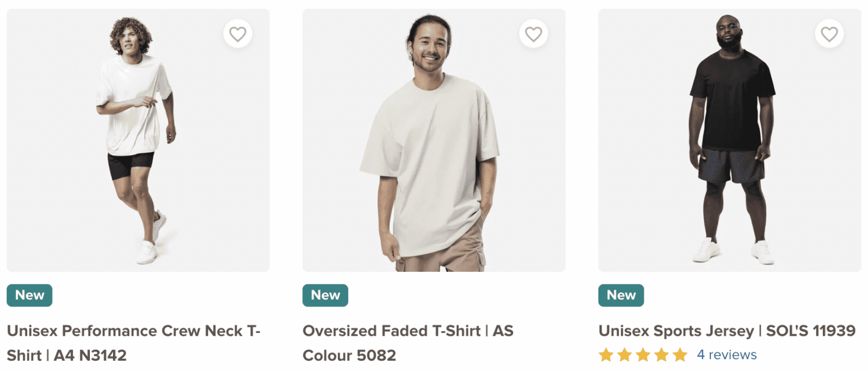Open the Unisex Sports Jersey SOL'S 11939 title
Screen dimensions: 868x372
tap(727, 331)
